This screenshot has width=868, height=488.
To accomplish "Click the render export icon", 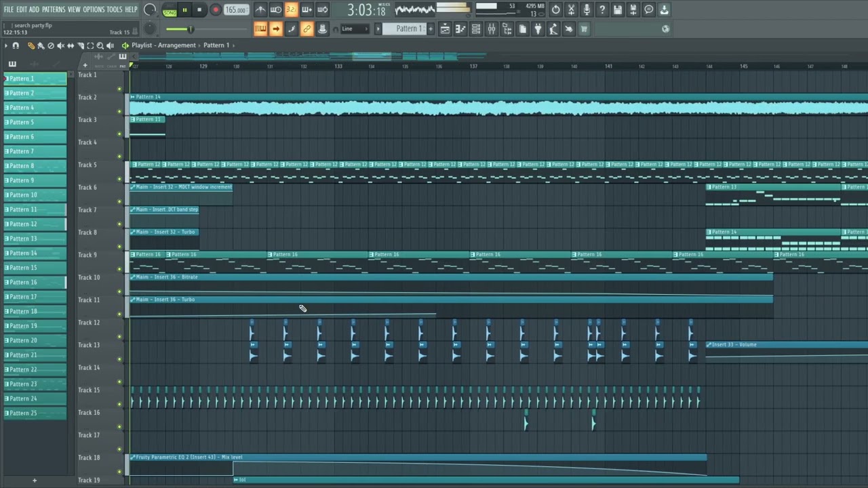I will (633, 9).
